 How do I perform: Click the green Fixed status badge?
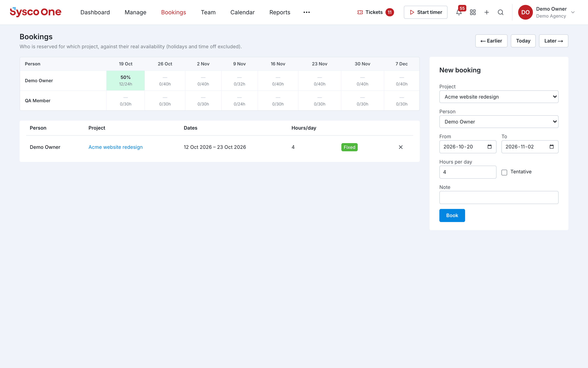point(349,147)
